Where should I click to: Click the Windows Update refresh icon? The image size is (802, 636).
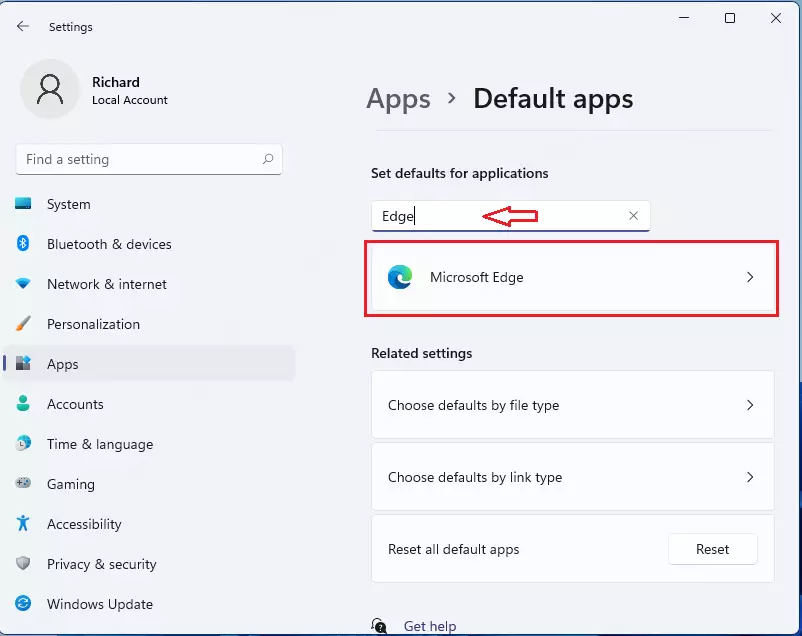pyautogui.click(x=23, y=603)
